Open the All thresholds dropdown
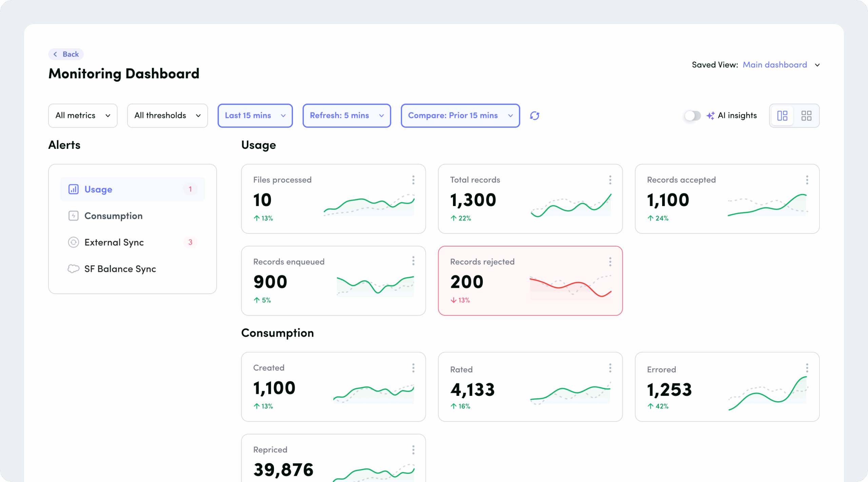 [167, 116]
